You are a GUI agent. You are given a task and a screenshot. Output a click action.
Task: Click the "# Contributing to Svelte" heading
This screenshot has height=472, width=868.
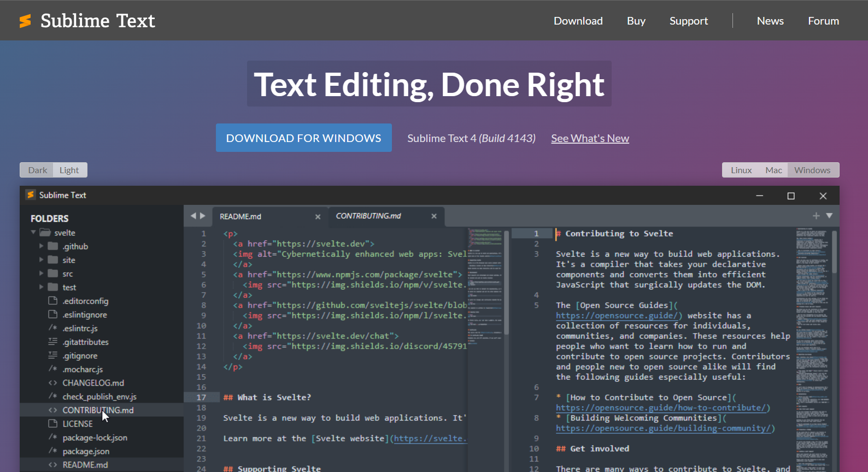(614, 233)
